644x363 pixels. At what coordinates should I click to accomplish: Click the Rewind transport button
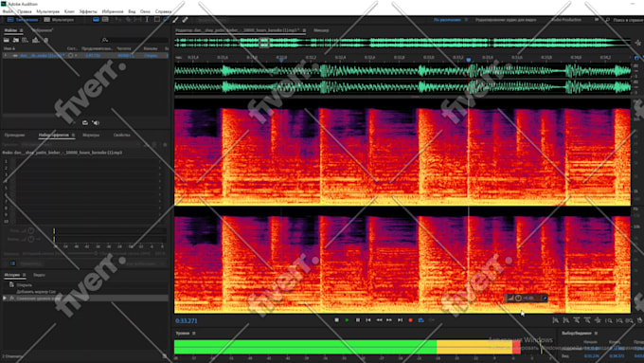[379, 319]
